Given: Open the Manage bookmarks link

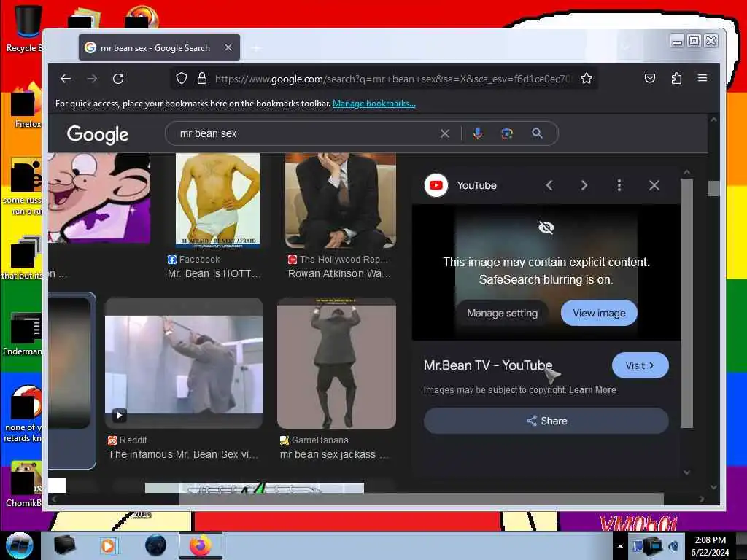Looking at the screenshot, I should click(374, 104).
